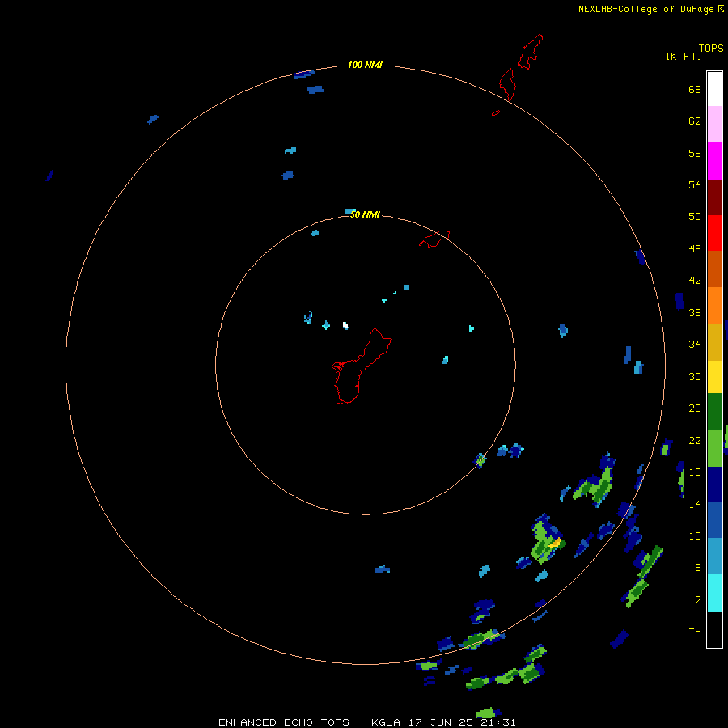Click the legend value 14
Viewport: 728px width, 728px height.
[695, 504]
